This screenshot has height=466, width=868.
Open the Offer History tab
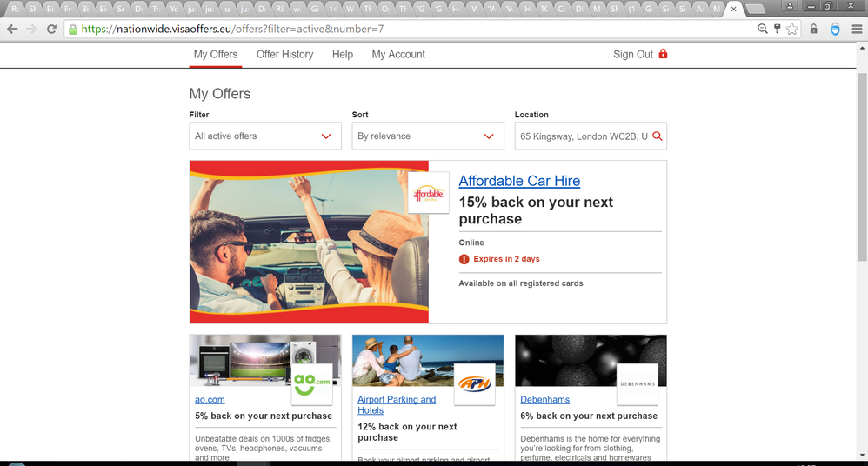tap(284, 54)
